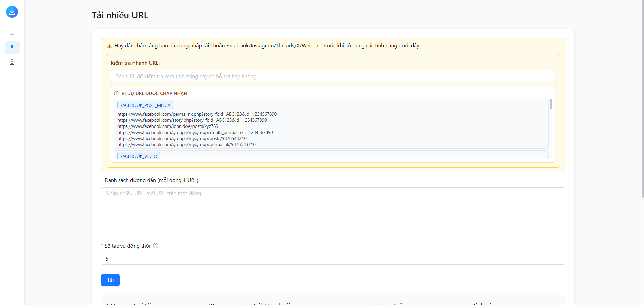This screenshot has height=305, width=644.
Task: Click the Tải button
Action: [110, 280]
